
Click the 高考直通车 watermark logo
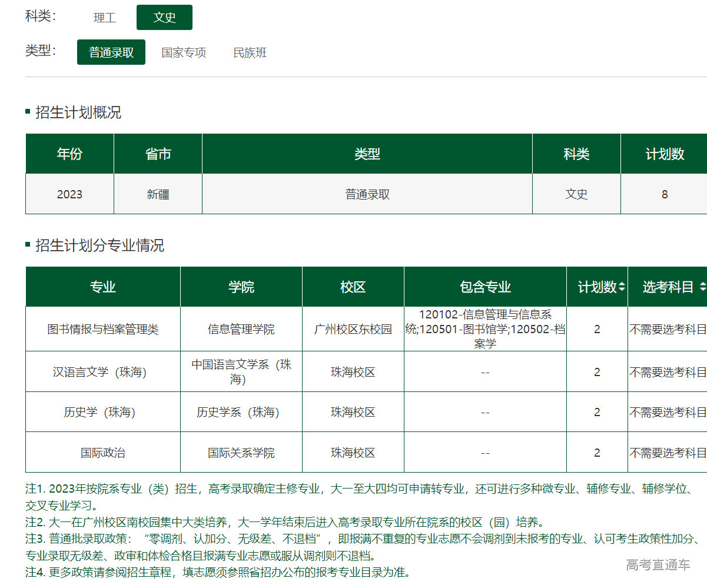click(658, 565)
